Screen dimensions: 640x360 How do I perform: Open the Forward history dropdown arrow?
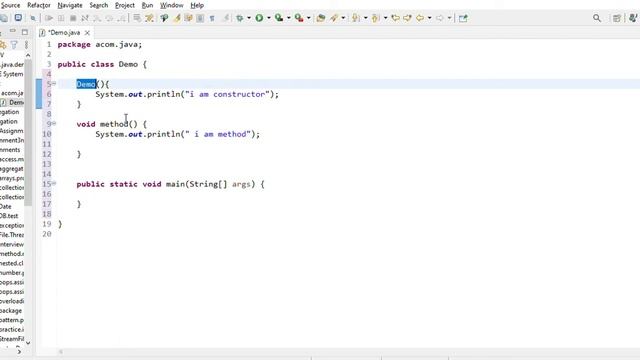coord(449,18)
